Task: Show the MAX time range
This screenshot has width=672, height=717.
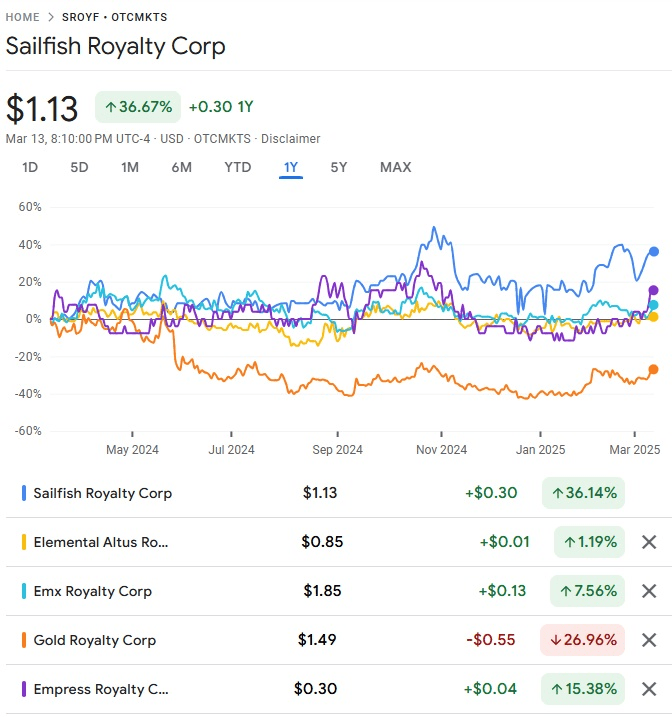Action: click(396, 167)
